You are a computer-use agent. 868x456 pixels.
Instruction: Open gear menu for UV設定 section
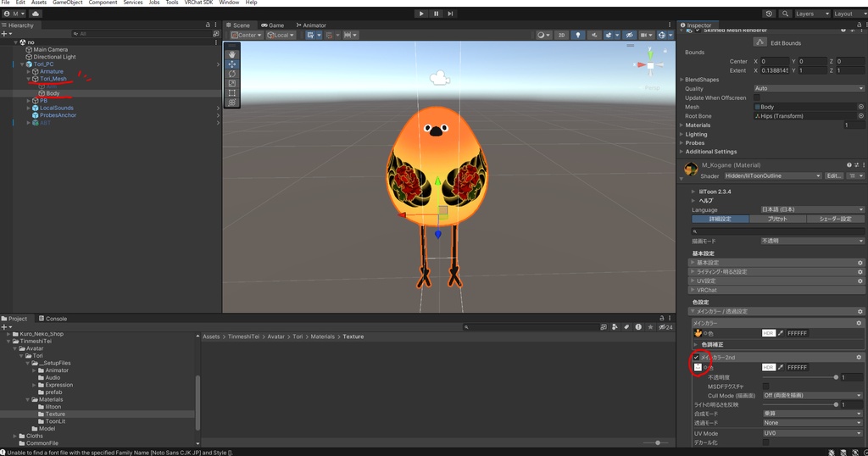point(860,281)
